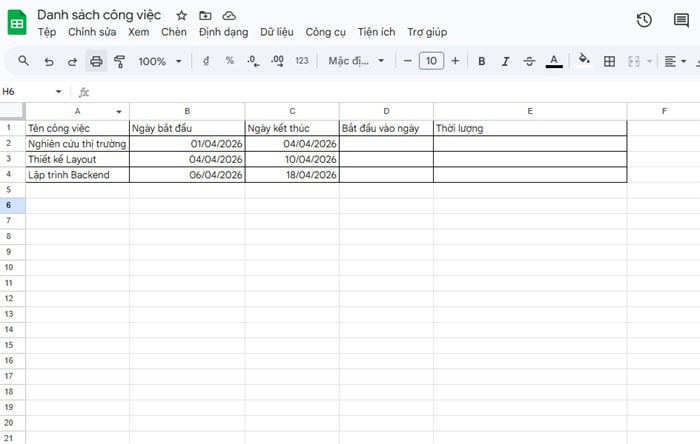Select cell containing Thiết kế Layout
This screenshot has width=700, height=444.
point(77,159)
